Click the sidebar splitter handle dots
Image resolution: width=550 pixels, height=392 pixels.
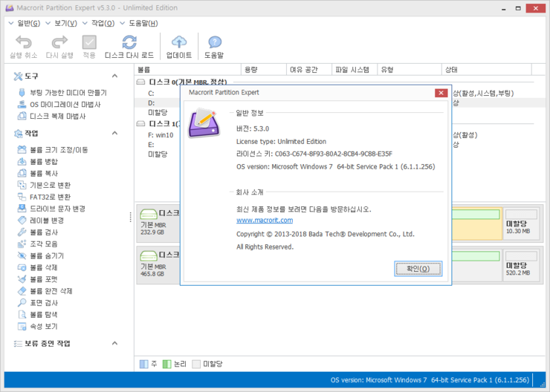click(131, 218)
